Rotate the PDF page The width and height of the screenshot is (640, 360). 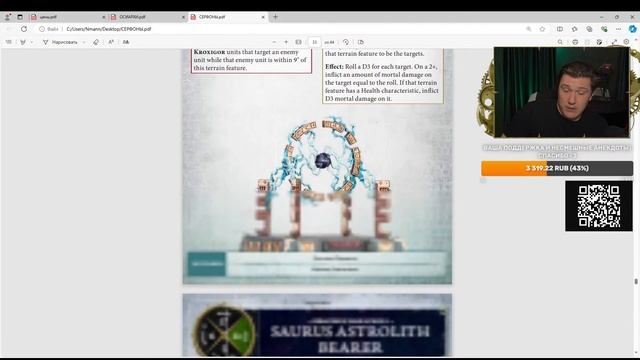click(x=346, y=42)
